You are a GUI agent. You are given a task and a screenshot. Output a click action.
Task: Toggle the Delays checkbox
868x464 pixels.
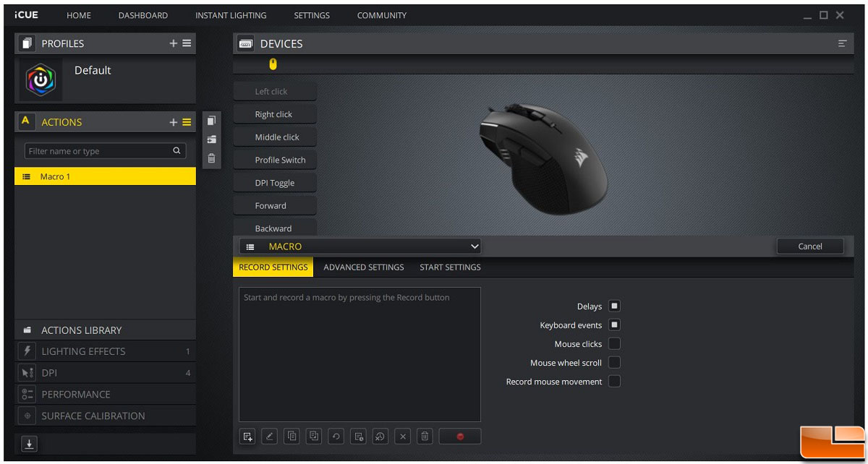click(614, 306)
